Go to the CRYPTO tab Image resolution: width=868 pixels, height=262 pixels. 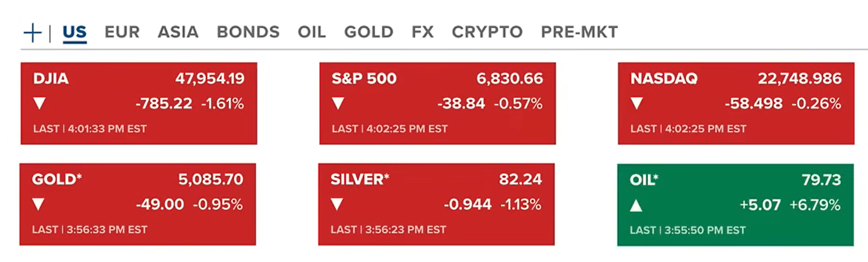coord(487,32)
